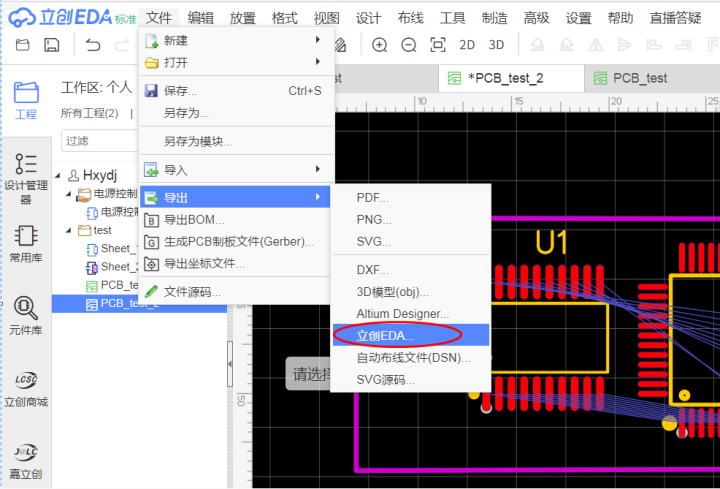Choose 导出坐标文件... menu entry
Screen dimensions: 720x489
pyautogui.click(x=236, y=264)
